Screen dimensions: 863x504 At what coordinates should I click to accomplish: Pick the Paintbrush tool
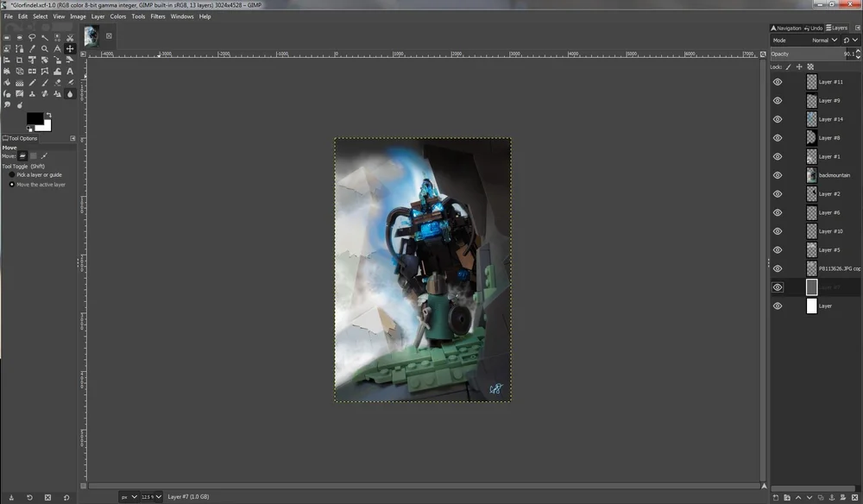point(44,82)
